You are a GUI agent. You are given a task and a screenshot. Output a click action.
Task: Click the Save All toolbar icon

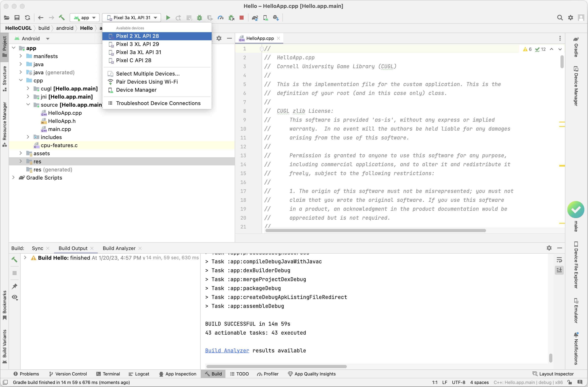coord(17,18)
